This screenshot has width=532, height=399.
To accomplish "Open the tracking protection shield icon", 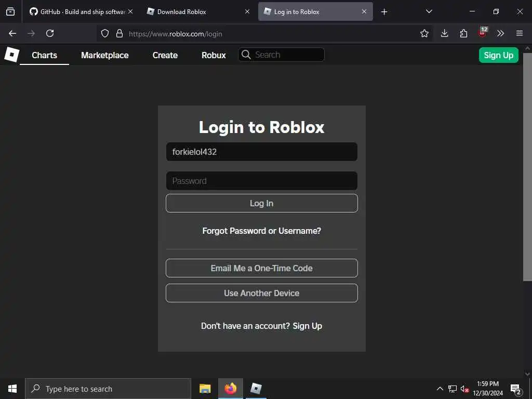I will 105,33.
